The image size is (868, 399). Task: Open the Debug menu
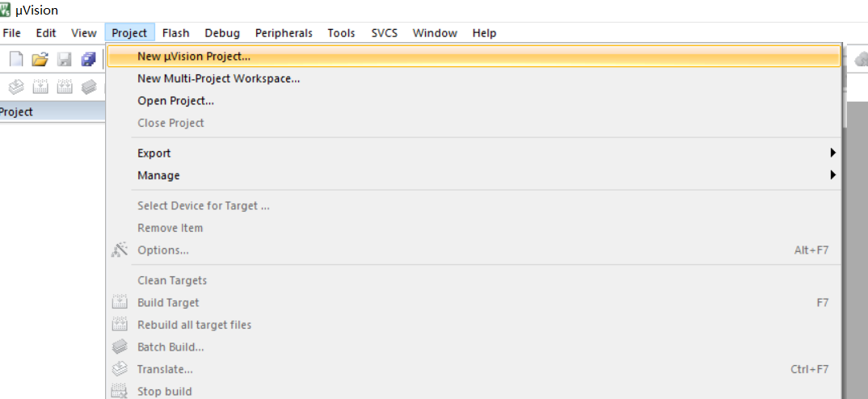tap(222, 33)
